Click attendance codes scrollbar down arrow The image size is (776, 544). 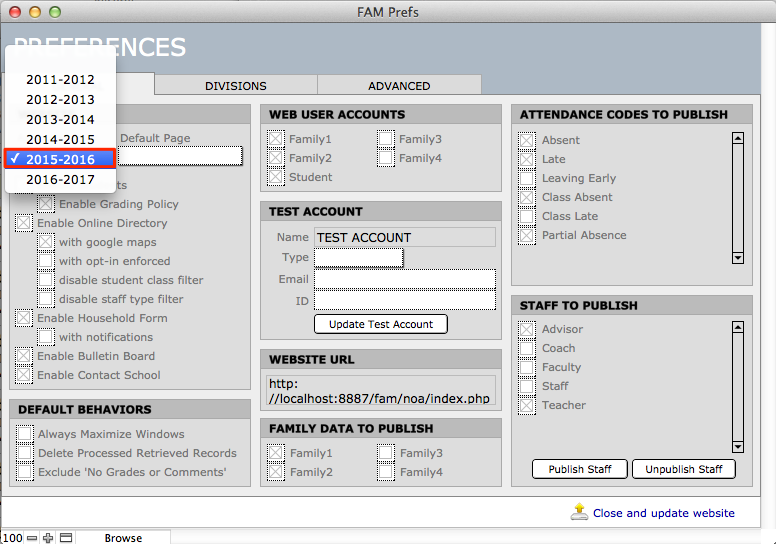click(738, 257)
